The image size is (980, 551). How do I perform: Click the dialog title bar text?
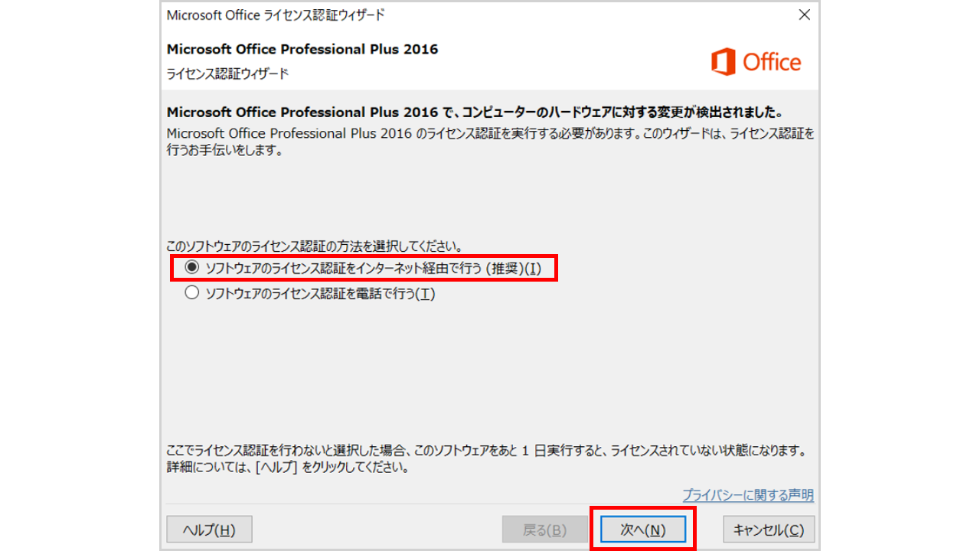pyautogui.click(x=276, y=15)
